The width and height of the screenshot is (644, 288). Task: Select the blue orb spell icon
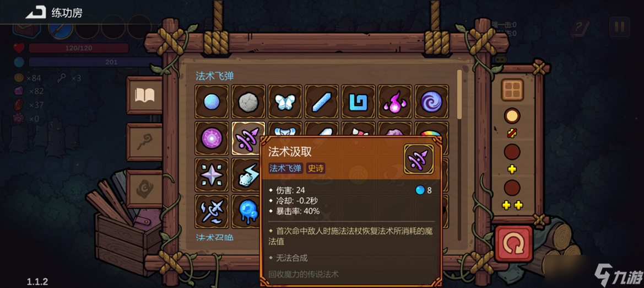coord(212,102)
